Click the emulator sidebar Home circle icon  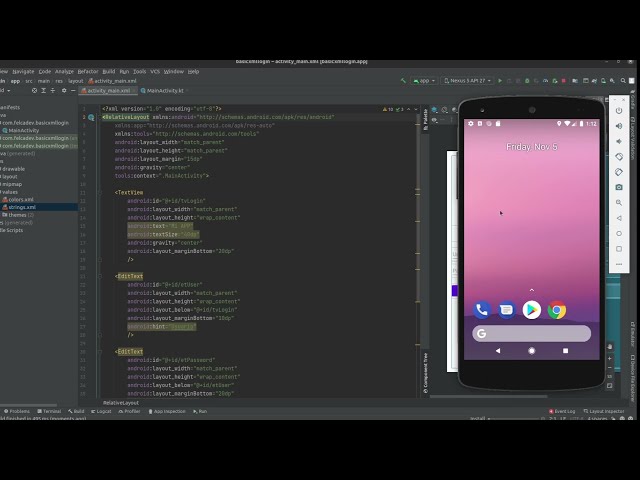coord(619,233)
